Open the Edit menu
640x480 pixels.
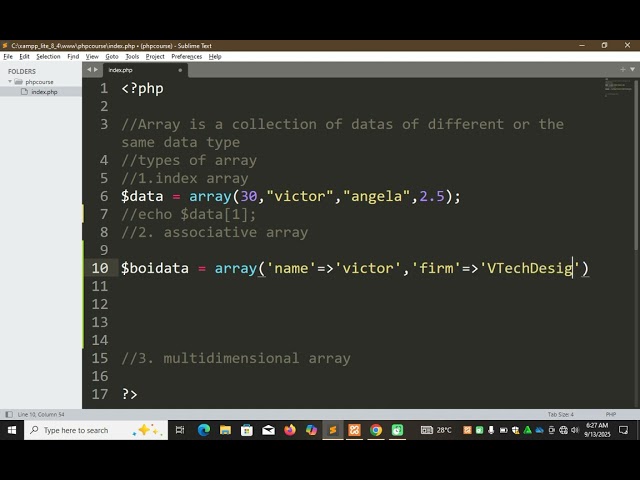pyautogui.click(x=24, y=56)
